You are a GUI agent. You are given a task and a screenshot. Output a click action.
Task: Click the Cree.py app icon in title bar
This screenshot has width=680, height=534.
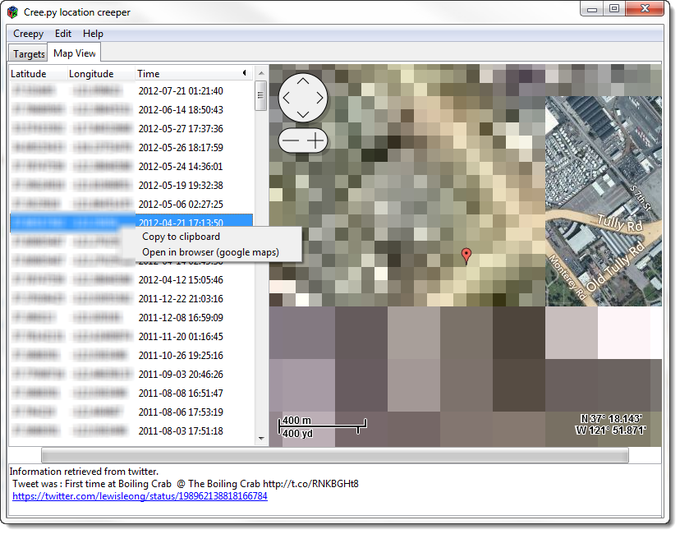point(12,12)
